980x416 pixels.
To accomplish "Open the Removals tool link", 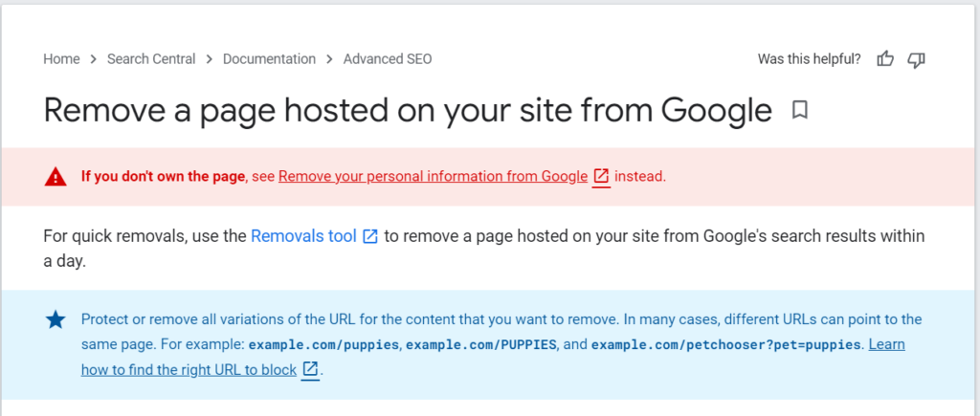I will tap(303, 237).
